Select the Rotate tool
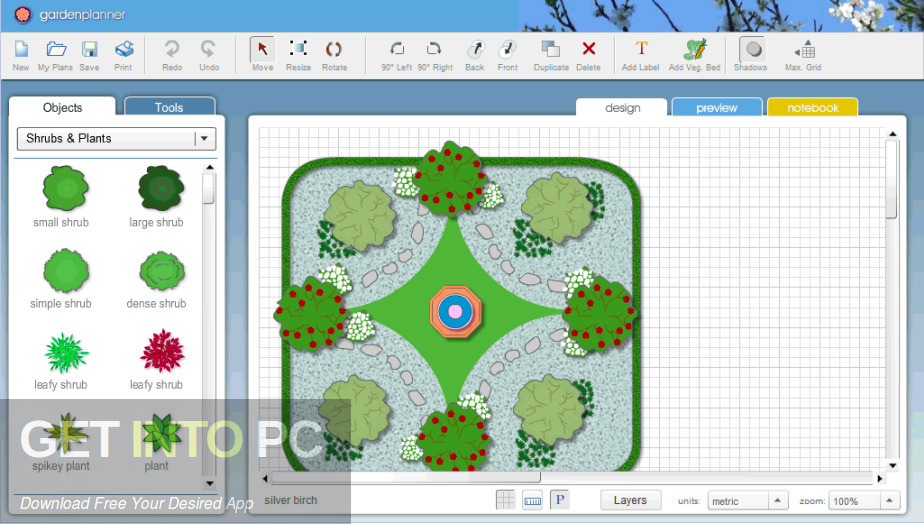Viewport: 924px width, 524px height. 334,50
